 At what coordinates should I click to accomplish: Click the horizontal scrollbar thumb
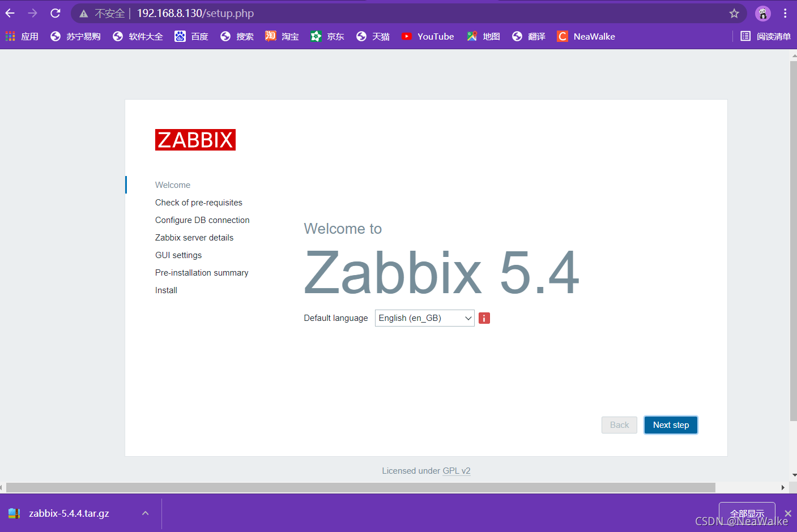[x=360, y=488]
